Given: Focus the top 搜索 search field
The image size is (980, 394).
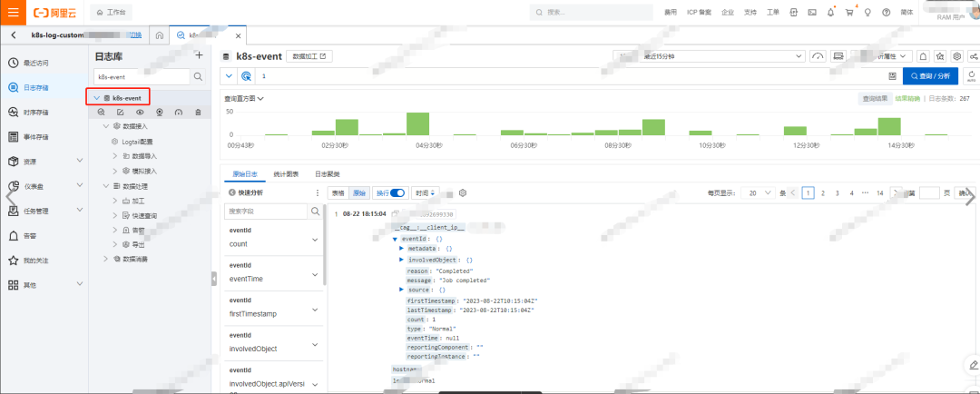Looking at the screenshot, I should [x=590, y=12].
